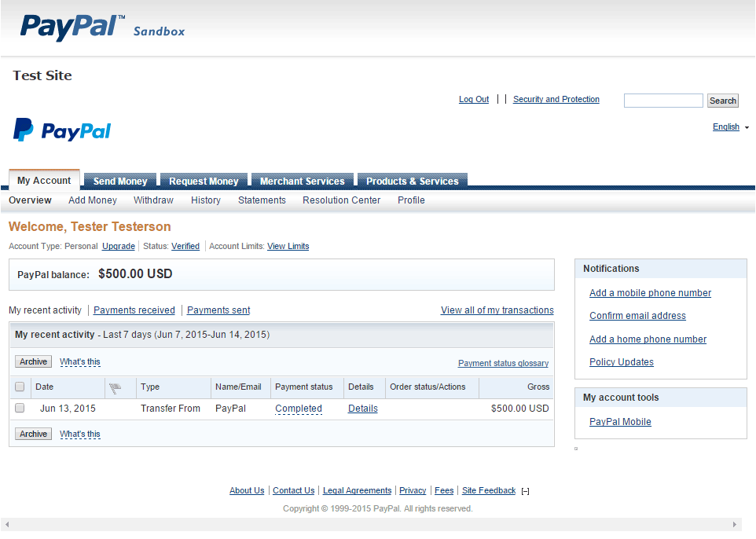Click the Upgrade account link
The width and height of the screenshot is (756, 539).
click(119, 247)
